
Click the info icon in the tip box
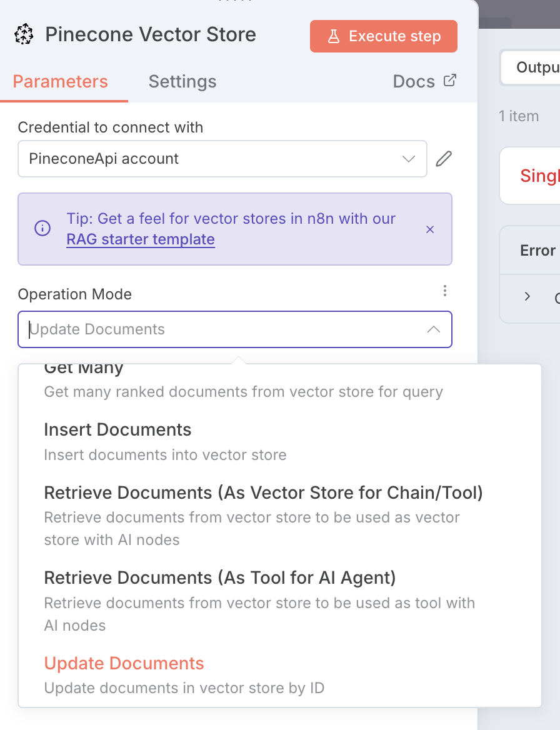tap(43, 228)
